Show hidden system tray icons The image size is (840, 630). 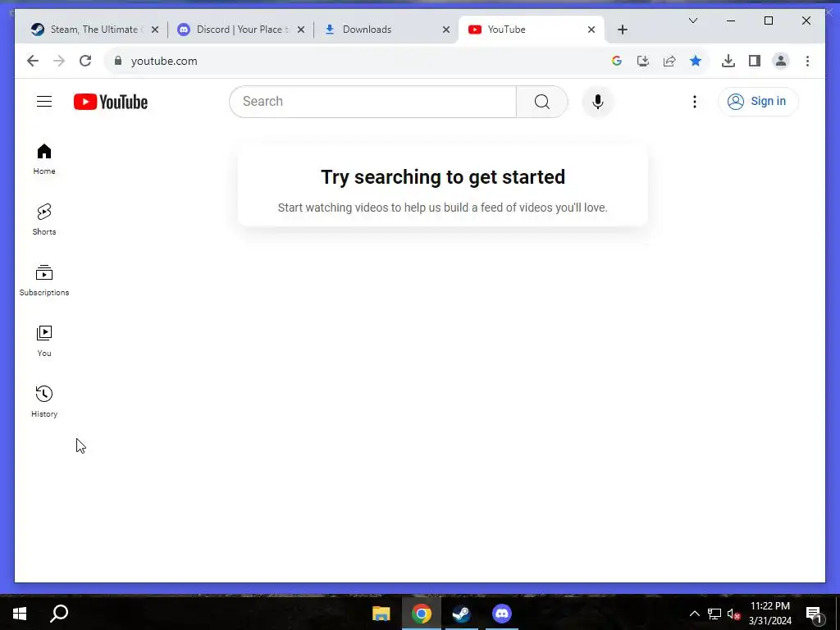tap(694, 614)
